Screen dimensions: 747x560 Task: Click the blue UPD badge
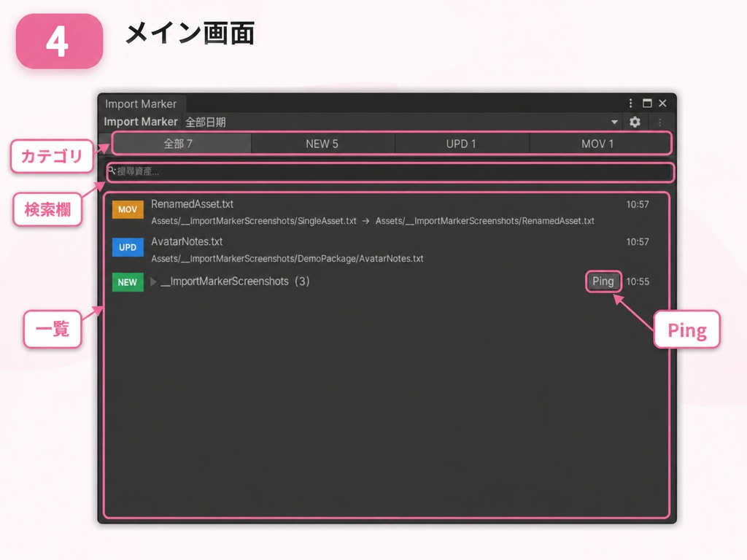(128, 247)
